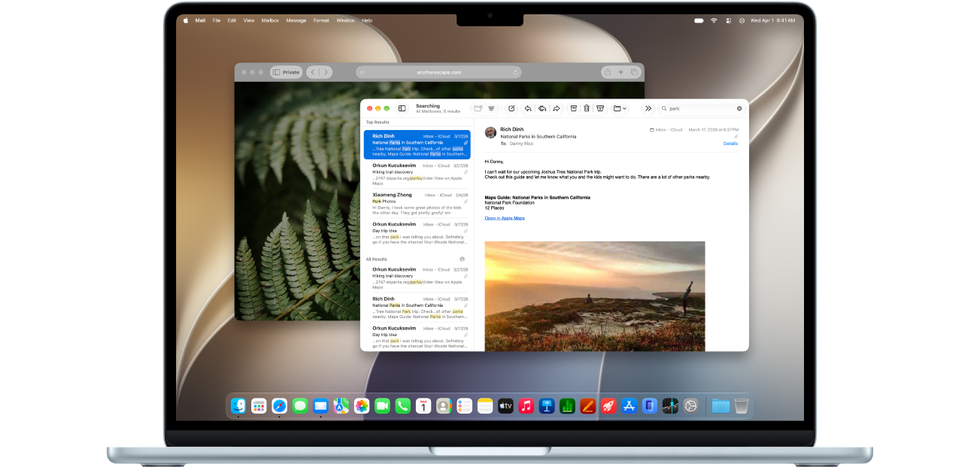Open the Message menu
Viewport: 980px width, 470px height.
point(296,20)
